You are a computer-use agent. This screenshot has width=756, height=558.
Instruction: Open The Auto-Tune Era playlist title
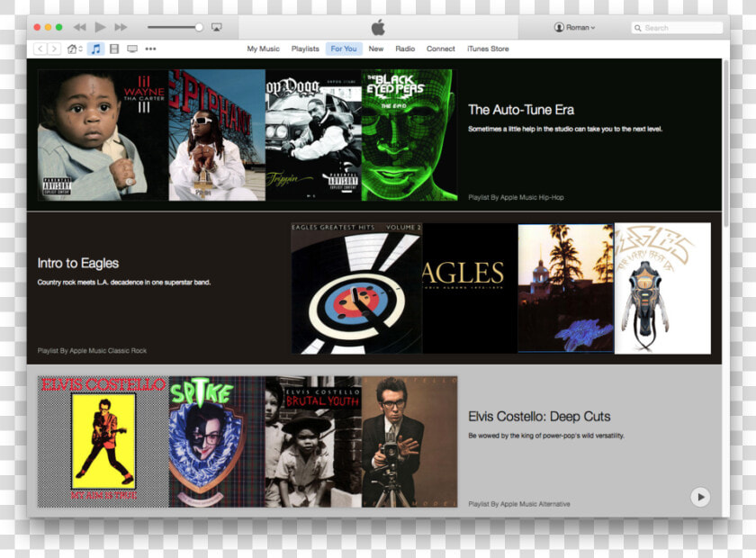tap(521, 110)
